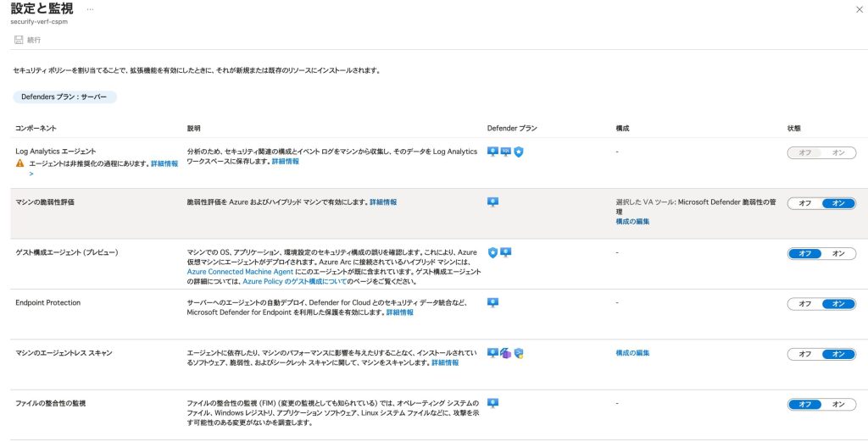Screen dimensions: 868x442
Task: Set Endpoint Protection toggle to オフ
Action: (804, 304)
